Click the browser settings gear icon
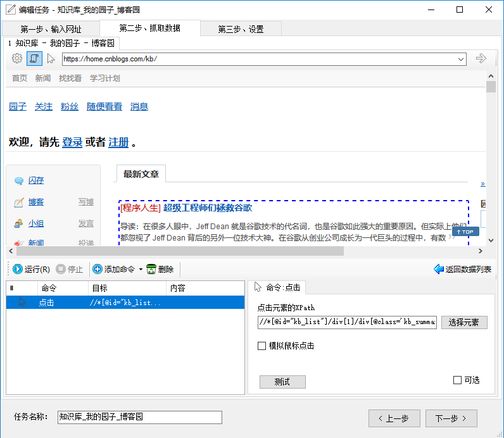The width and height of the screenshot is (504, 438). point(17,59)
